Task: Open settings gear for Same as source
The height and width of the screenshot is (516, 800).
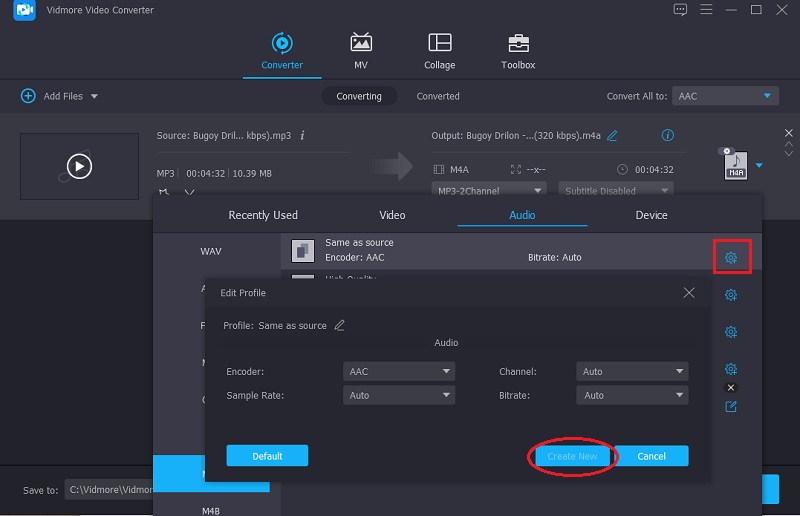Action: [731, 258]
